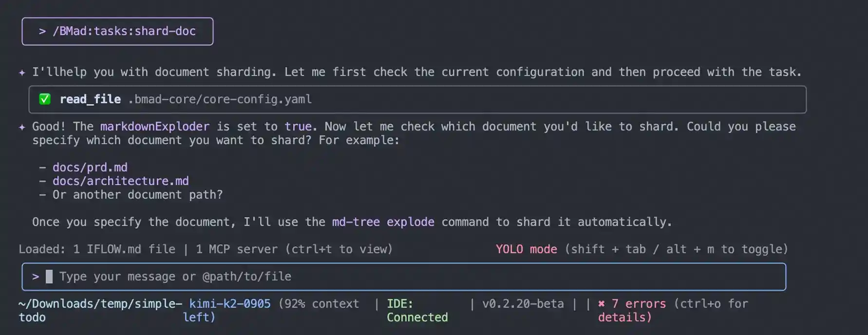Viewport: 868px width, 335px height.
Task: Click the green checkmark beside read_file
Action: [45, 99]
